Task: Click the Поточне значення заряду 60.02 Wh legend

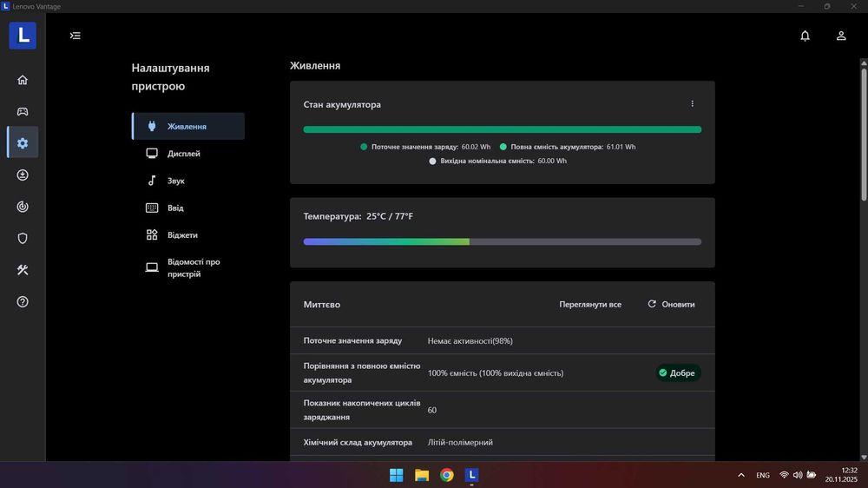Action: click(x=425, y=147)
